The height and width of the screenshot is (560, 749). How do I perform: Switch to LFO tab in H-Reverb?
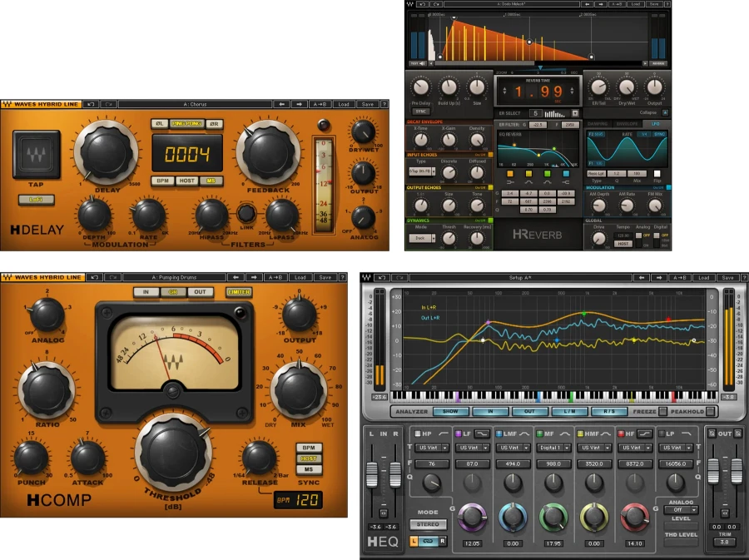pyautogui.click(x=656, y=124)
